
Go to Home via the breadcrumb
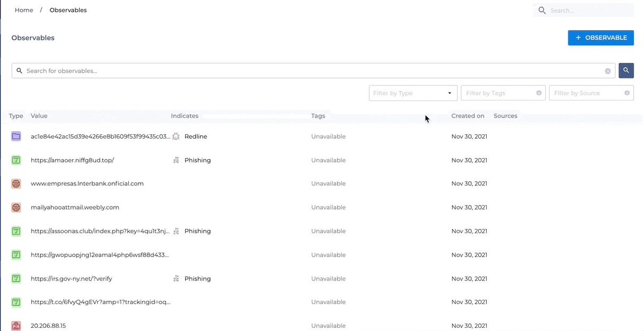tap(24, 10)
